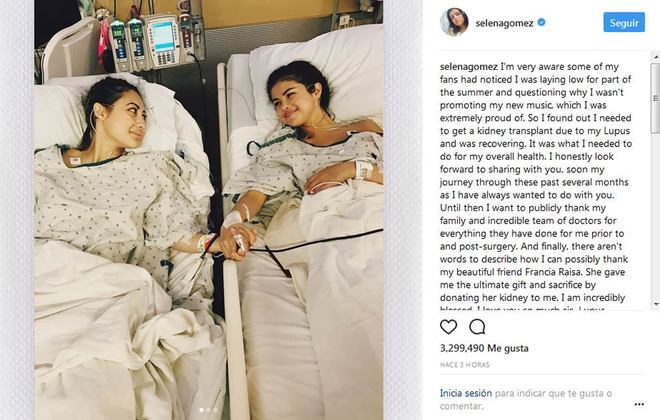Open the selenagomez profile avatar
The height and width of the screenshot is (420, 660).
tap(454, 22)
